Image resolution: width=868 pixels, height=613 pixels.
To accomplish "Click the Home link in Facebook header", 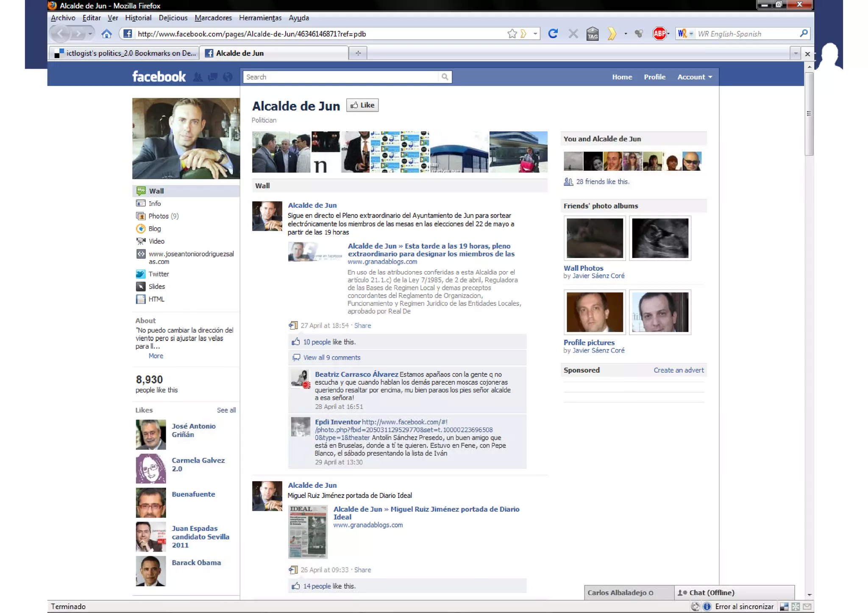I will 622,77.
